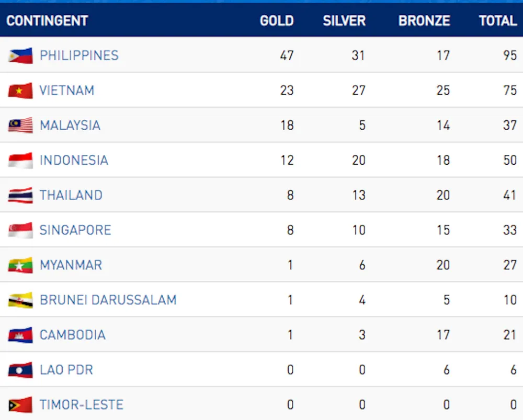This screenshot has height=420, width=523.
Task: Click the Thailand flag icon
Action: pos(20,195)
